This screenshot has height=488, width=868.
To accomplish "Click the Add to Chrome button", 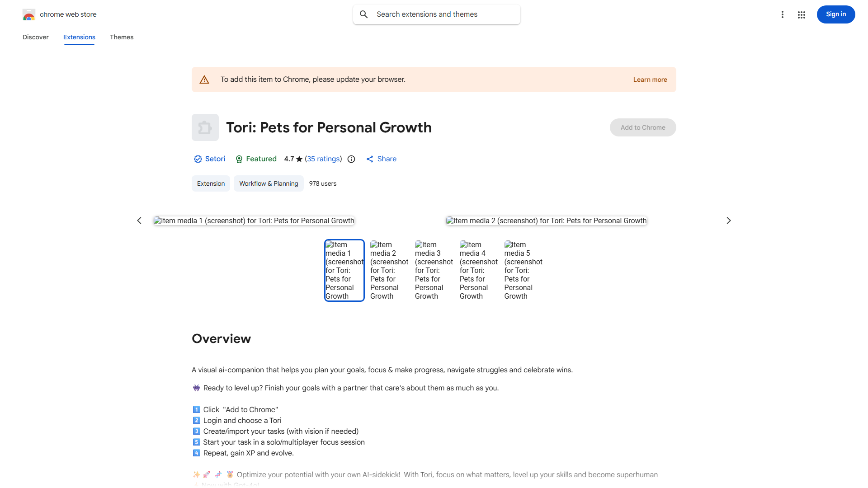I will [x=642, y=127].
